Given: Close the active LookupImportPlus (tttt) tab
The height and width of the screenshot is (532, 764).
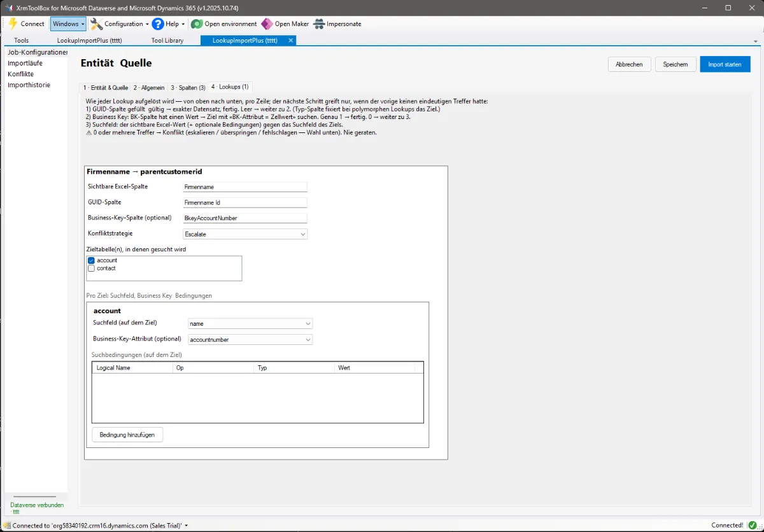Looking at the screenshot, I should (291, 40).
